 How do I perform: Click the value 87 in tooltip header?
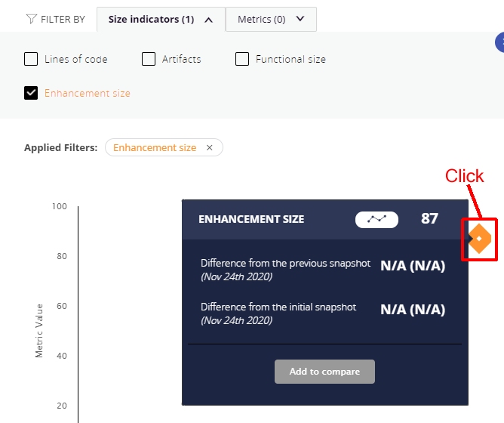[429, 219]
